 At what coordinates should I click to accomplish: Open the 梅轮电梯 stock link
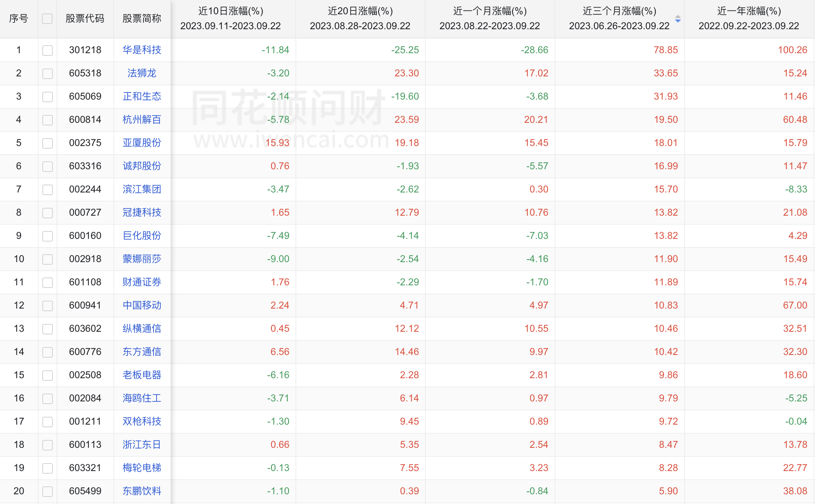[142, 468]
